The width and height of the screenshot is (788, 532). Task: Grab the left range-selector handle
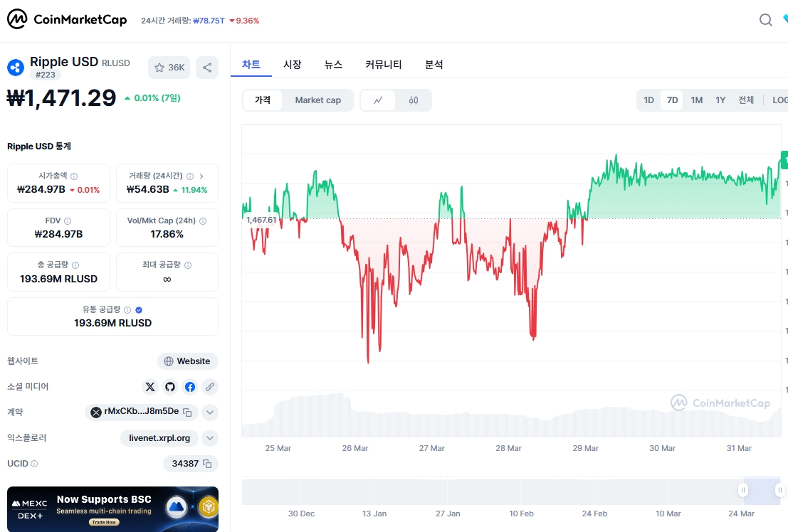point(742,490)
